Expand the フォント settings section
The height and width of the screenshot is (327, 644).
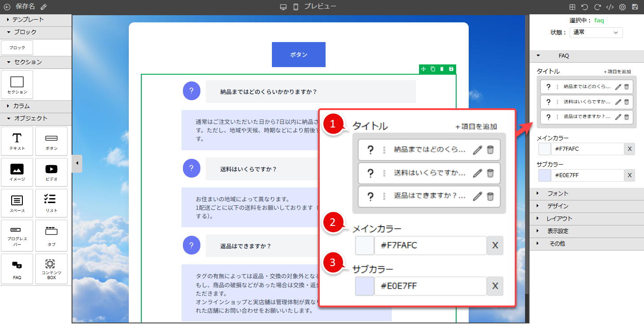click(x=558, y=194)
